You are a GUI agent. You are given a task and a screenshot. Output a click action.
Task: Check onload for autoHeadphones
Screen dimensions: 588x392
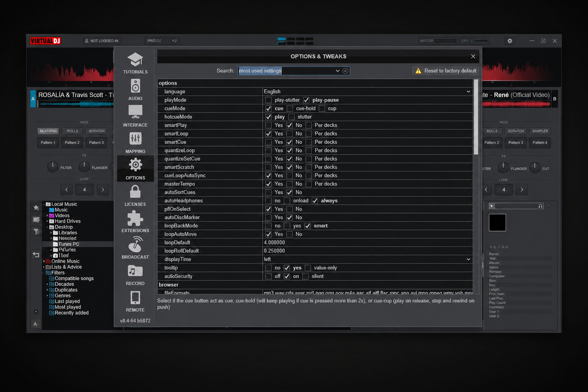[287, 200]
